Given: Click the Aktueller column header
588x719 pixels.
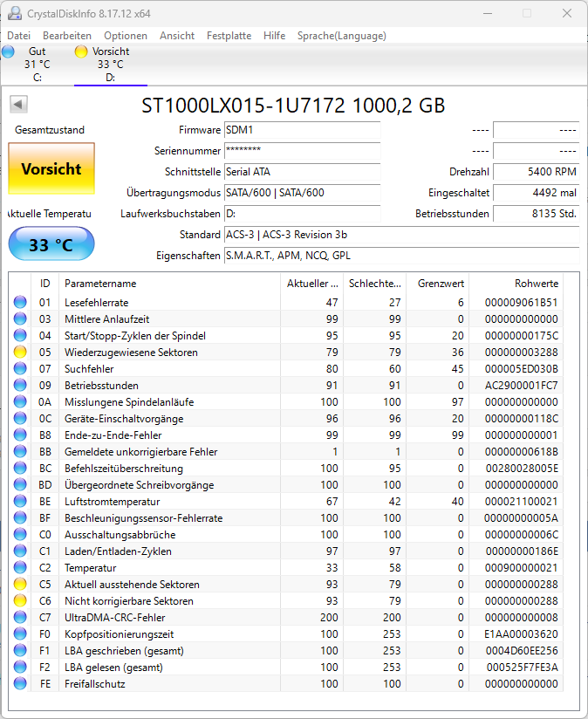Looking at the screenshot, I should pyautogui.click(x=312, y=284).
